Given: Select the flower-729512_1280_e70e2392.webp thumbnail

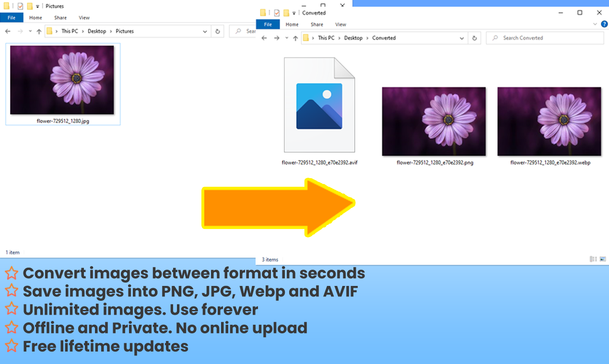Looking at the screenshot, I should point(549,121).
